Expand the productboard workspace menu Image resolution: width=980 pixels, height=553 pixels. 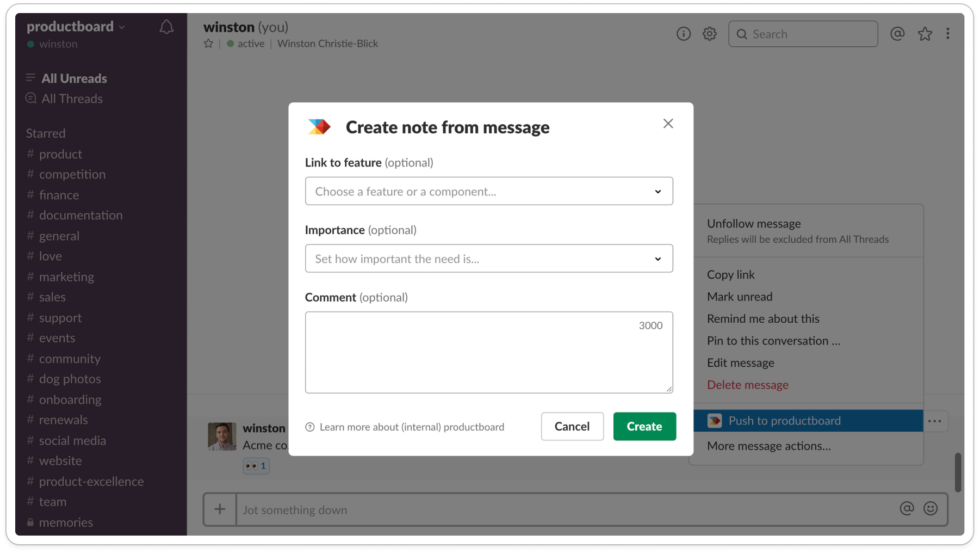[76, 26]
